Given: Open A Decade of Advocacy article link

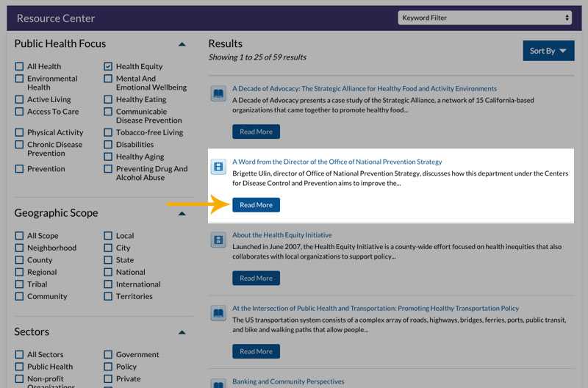Looking at the screenshot, I should 365,88.
